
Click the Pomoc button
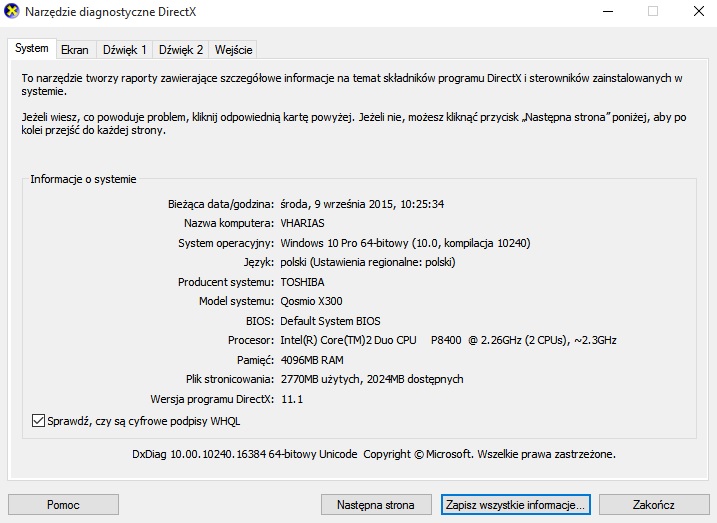pyautogui.click(x=63, y=505)
